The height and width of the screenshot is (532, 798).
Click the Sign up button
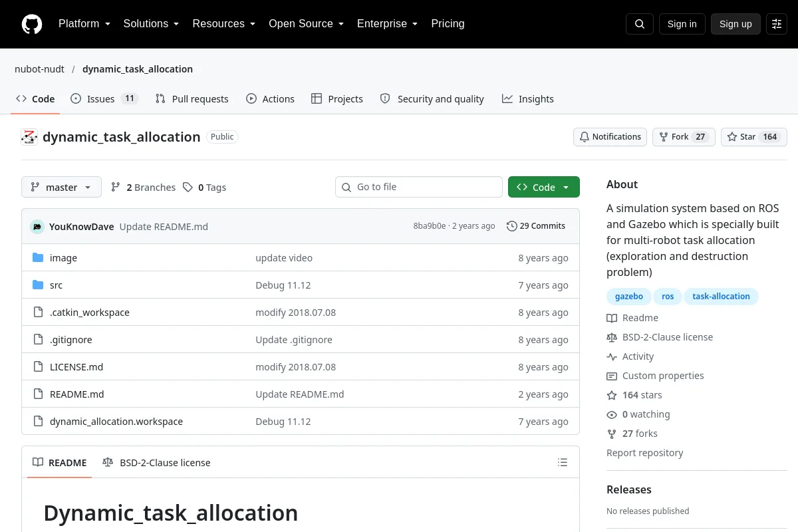tap(735, 24)
